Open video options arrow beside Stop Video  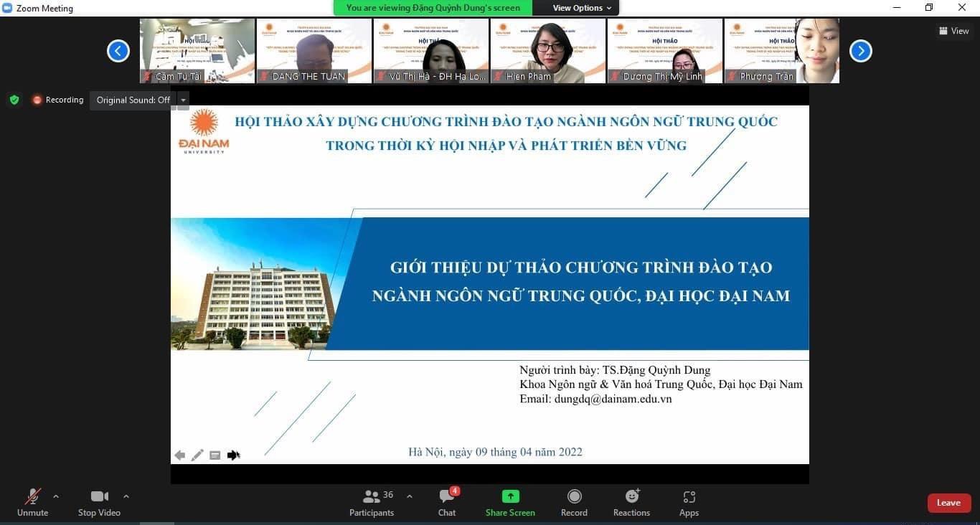126,496
